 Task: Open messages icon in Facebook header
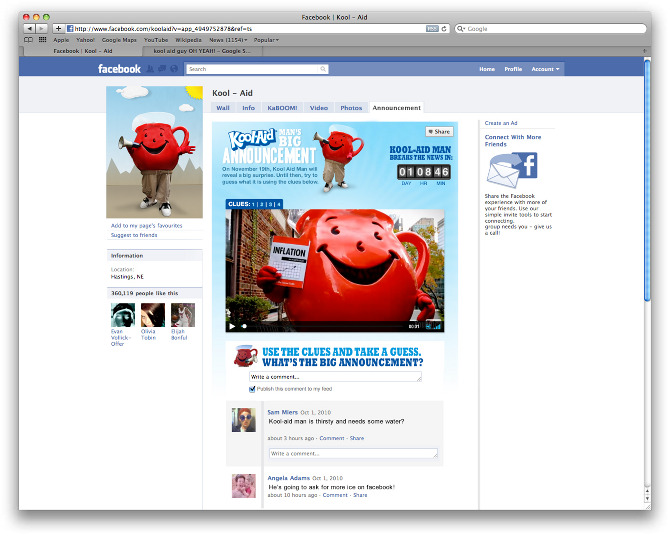pyautogui.click(x=162, y=68)
